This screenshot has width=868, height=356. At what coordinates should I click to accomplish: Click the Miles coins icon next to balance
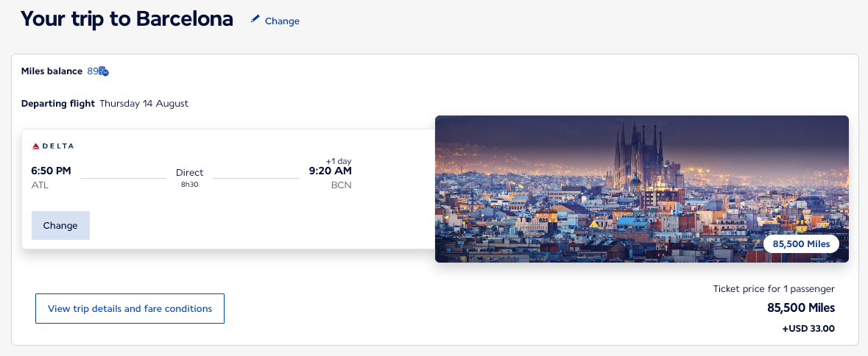[x=104, y=71]
